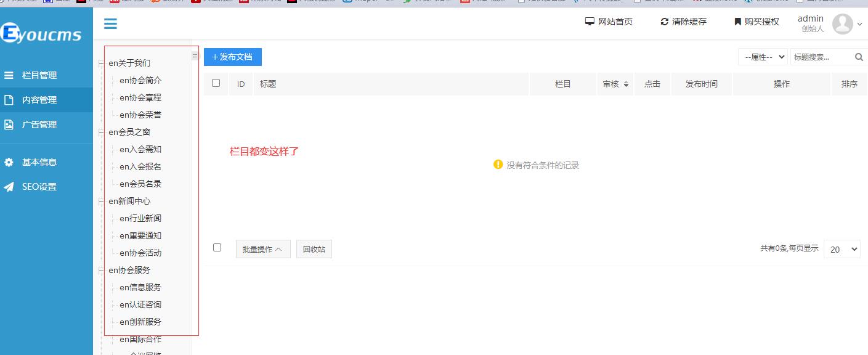Click the 点击 column header
The image size is (868, 355).
coord(652,84)
